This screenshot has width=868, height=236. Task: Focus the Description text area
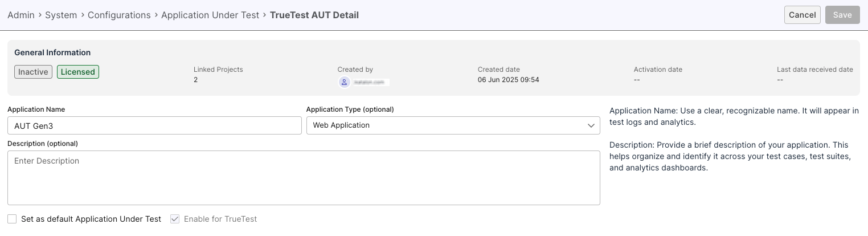[304, 178]
